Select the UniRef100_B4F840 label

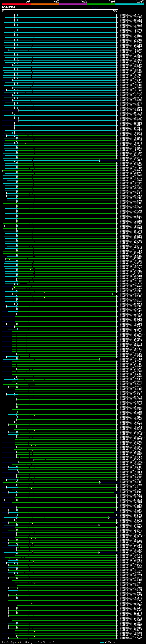(131, 77)
